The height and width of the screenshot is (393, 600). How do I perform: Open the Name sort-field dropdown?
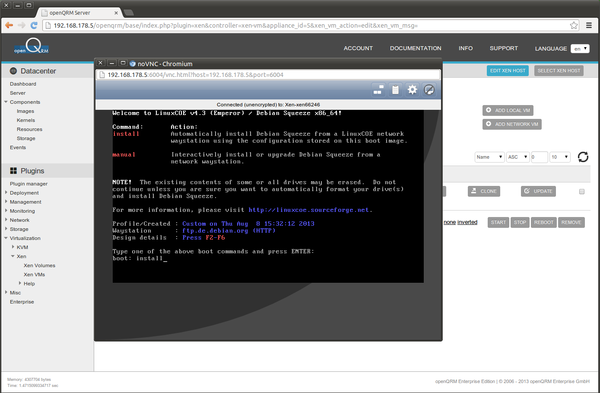[489, 157]
